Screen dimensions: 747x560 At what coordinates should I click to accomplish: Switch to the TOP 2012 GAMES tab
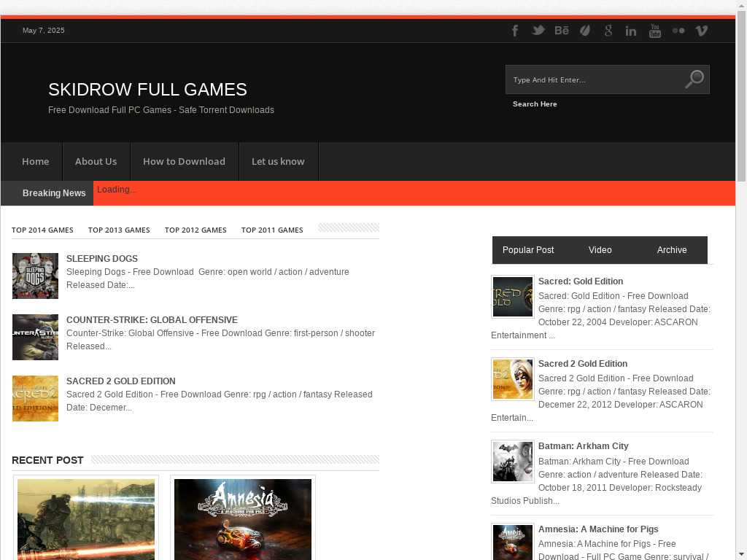pyautogui.click(x=196, y=230)
